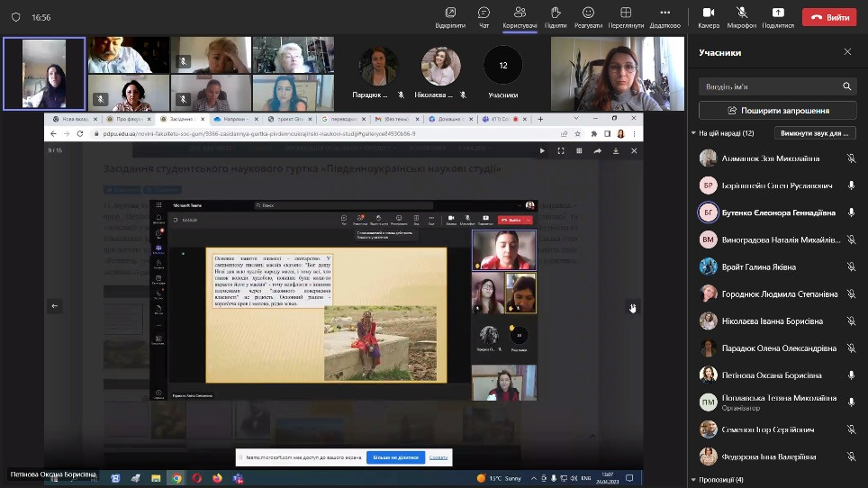Open the Реагувати reactions menu
The image size is (868, 488).
[x=588, y=15]
